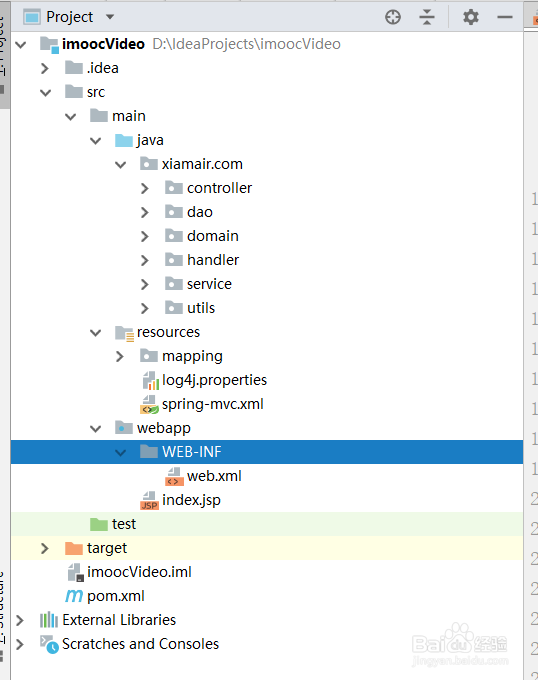Select the mapping folder label

coord(192,356)
